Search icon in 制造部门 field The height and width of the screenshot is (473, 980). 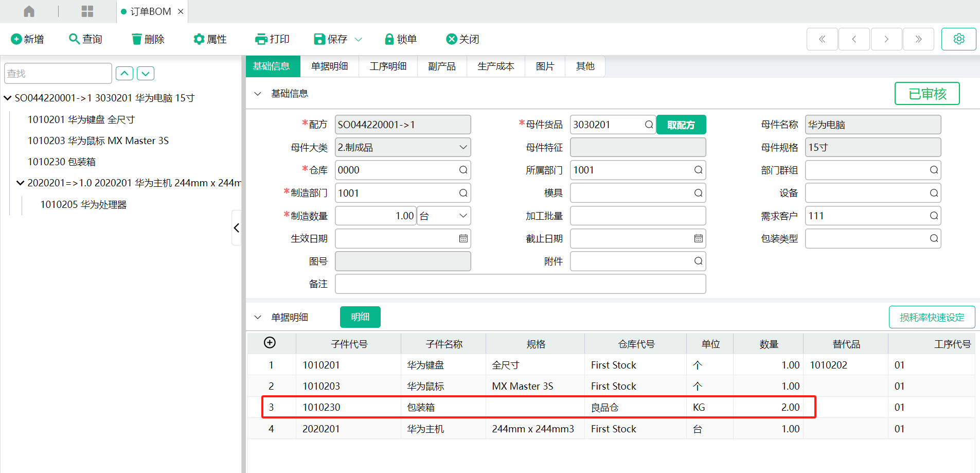pos(463,193)
